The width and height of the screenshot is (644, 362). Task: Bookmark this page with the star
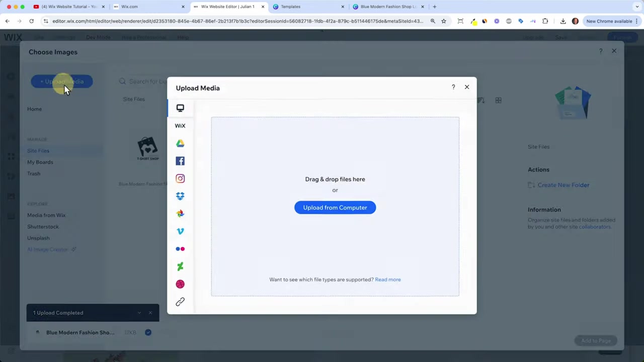tap(444, 21)
